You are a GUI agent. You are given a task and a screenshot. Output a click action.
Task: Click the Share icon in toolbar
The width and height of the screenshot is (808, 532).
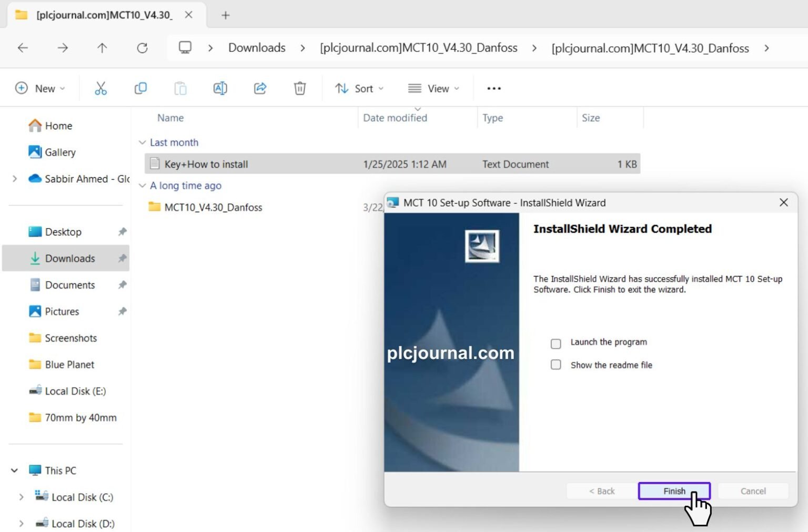click(260, 88)
